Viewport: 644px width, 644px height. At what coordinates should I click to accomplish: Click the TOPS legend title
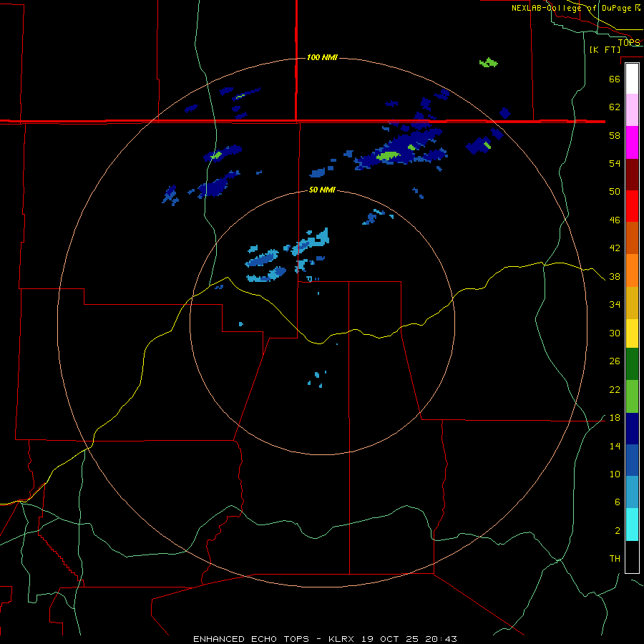coord(629,42)
